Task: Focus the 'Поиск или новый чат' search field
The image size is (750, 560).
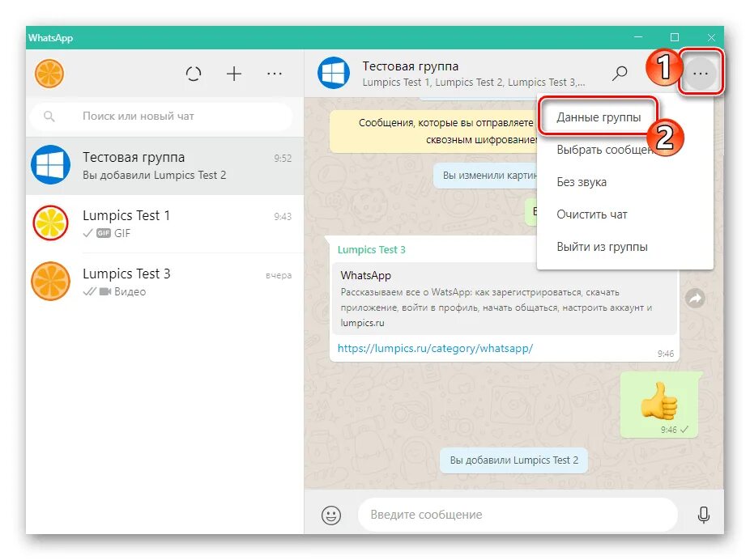Action: [x=161, y=116]
